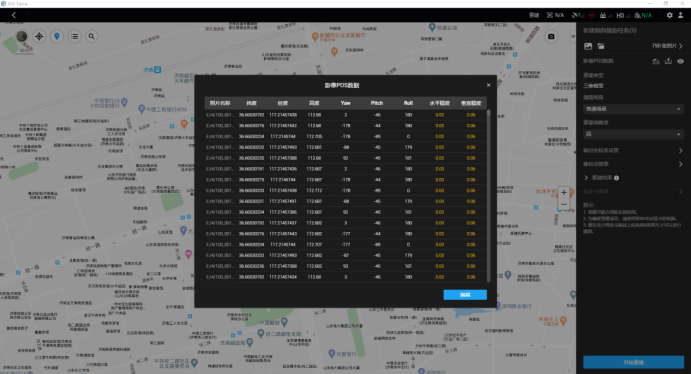Select the altitude cell 112.707
This screenshot has height=374, width=691.
pos(314,244)
